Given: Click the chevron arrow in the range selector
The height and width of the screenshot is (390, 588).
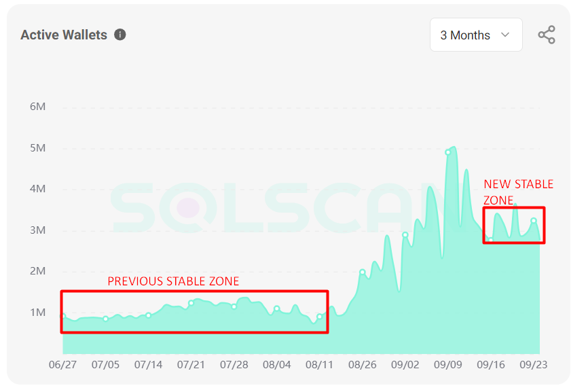Looking at the screenshot, I should click(x=504, y=35).
